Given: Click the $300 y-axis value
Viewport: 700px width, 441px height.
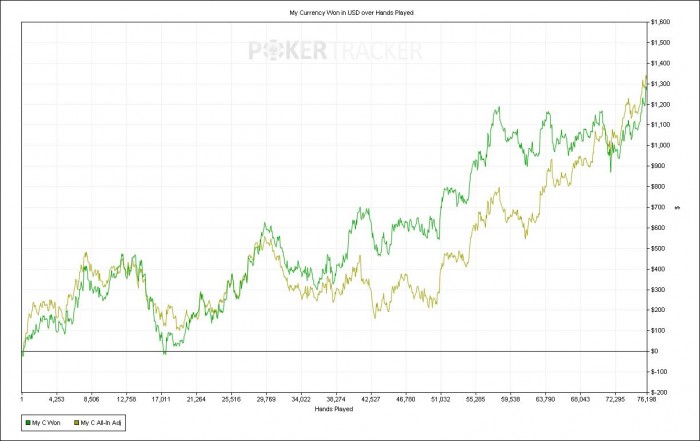Looking at the screenshot, I should [x=658, y=289].
